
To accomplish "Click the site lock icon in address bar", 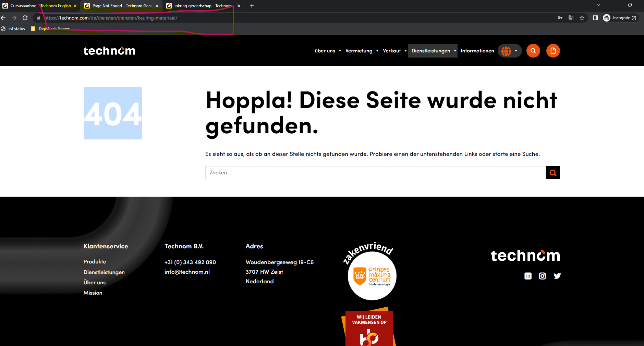I will point(39,18).
